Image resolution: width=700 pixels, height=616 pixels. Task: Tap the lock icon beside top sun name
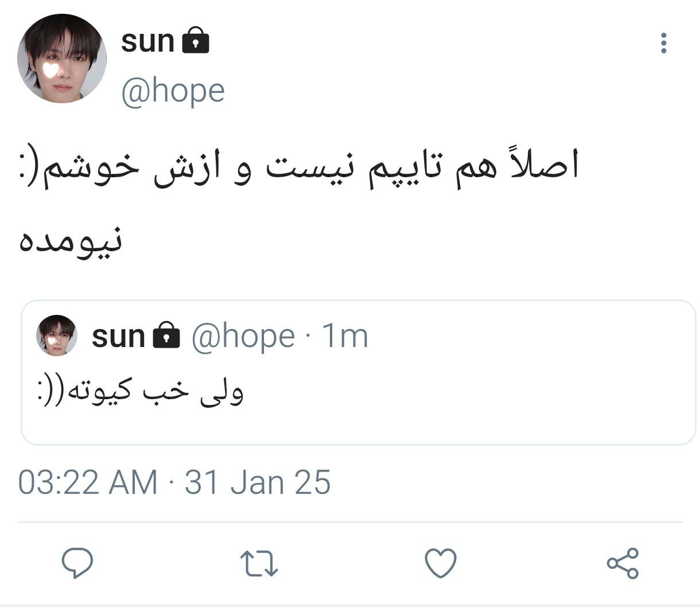tap(196, 41)
